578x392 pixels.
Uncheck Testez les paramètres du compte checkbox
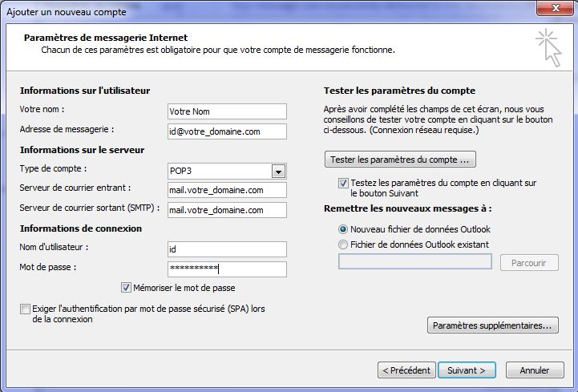[343, 183]
